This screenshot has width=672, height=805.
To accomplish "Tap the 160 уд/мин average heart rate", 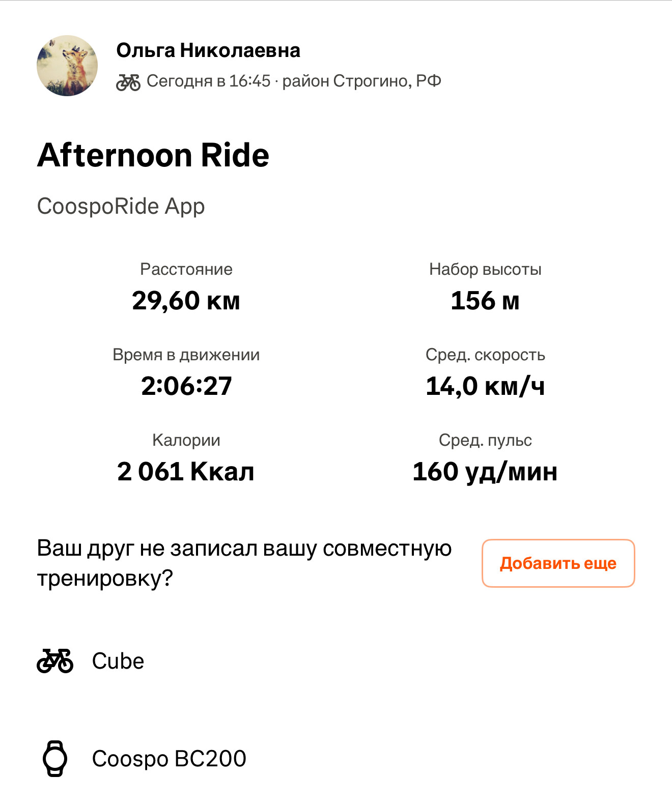I will (x=485, y=472).
